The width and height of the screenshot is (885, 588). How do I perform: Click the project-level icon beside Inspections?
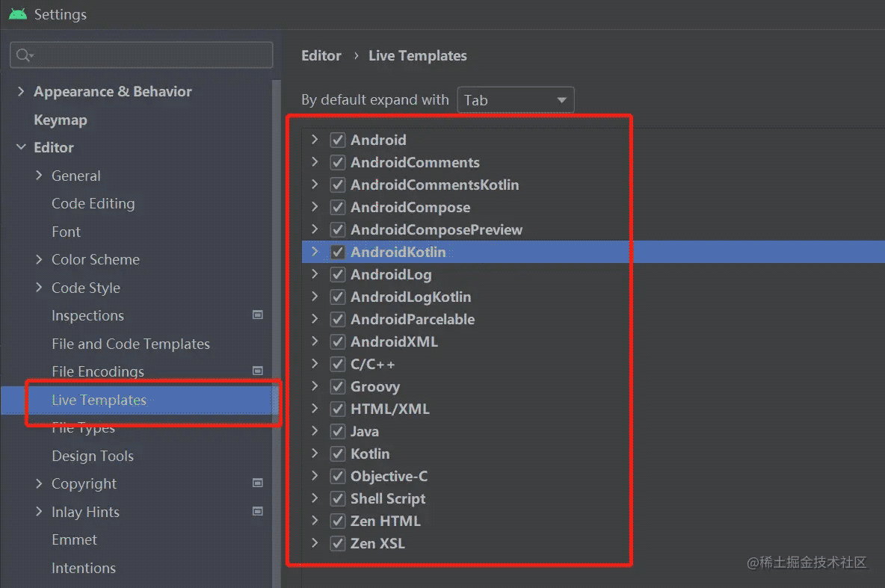(258, 315)
